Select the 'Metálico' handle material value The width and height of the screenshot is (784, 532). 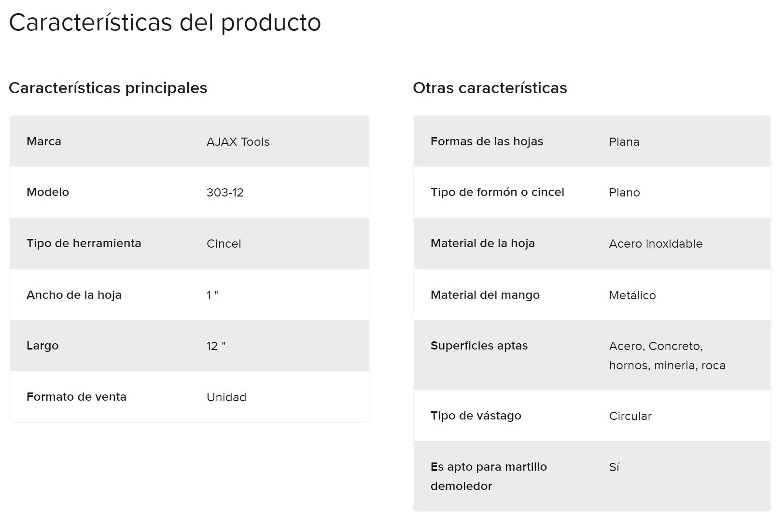coord(632,295)
